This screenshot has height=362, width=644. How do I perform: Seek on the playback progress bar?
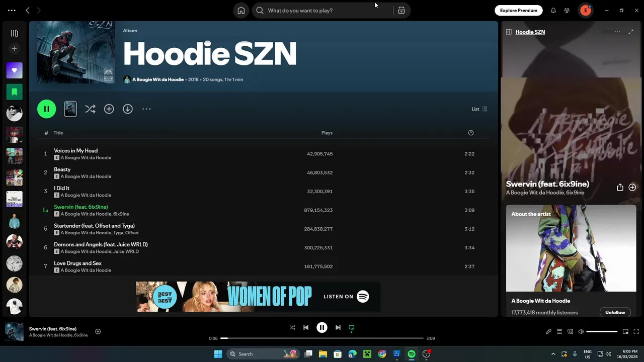coord(322,338)
